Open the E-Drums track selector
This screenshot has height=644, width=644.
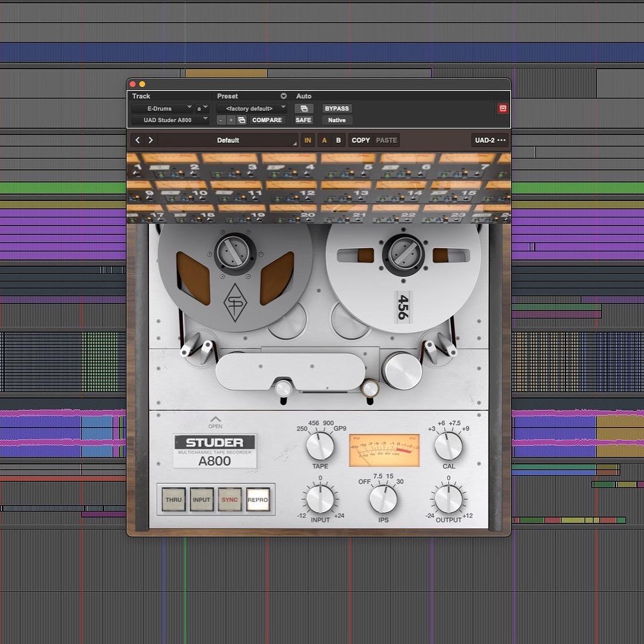point(162,109)
